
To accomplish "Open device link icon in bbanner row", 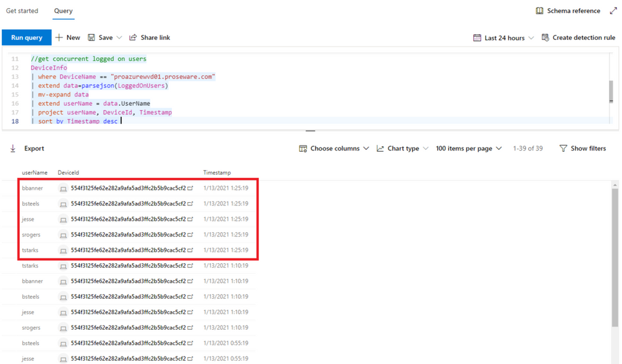I will (x=191, y=188).
